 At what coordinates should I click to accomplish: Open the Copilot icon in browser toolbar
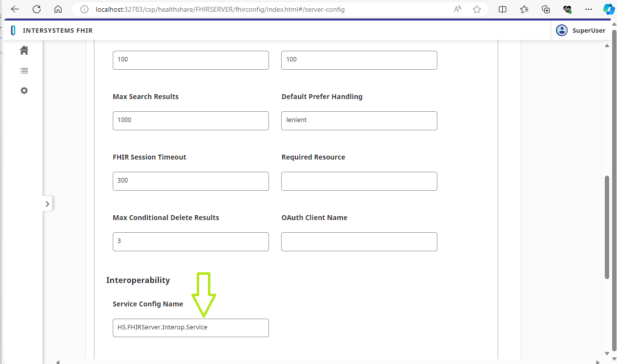click(x=608, y=9)
